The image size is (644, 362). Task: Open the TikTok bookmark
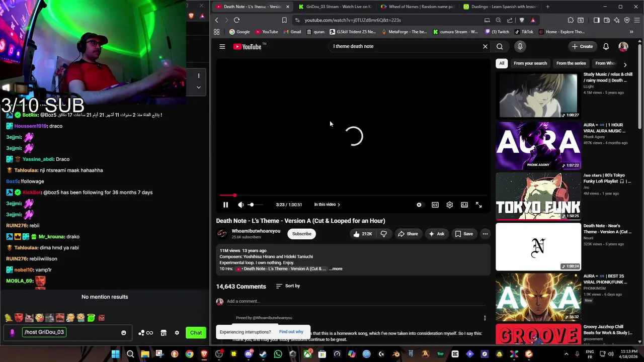pyautogui.click(x=524, y=32)
